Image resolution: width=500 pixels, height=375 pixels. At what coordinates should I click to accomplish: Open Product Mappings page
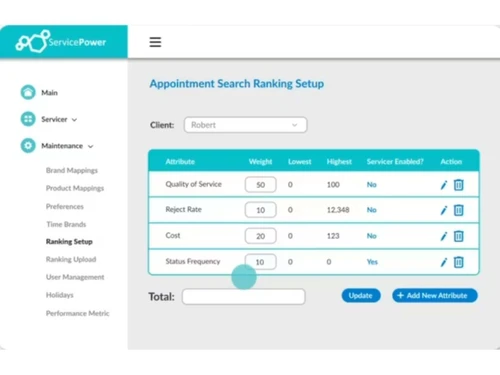click(x=75, y=188)
